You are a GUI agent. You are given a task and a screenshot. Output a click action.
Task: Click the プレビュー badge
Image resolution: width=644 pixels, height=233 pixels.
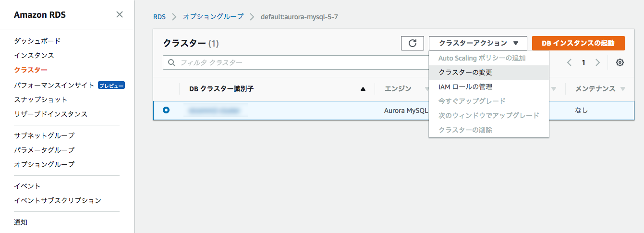point(111,86)
